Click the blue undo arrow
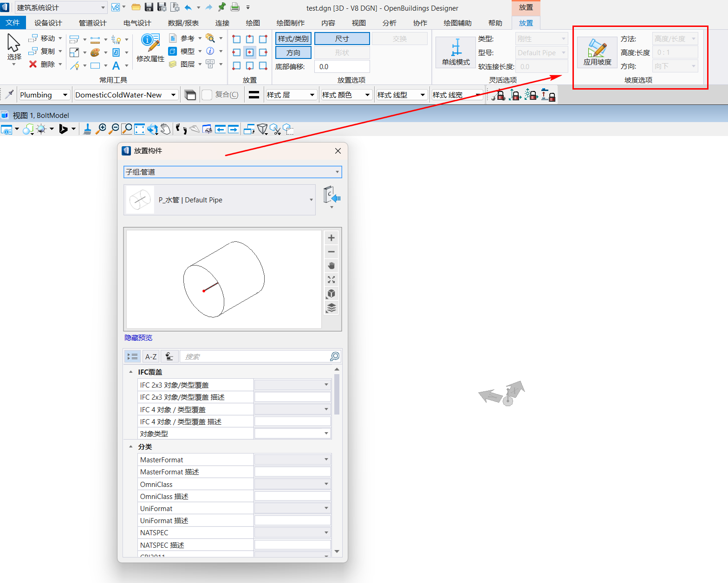 point(188,7)
